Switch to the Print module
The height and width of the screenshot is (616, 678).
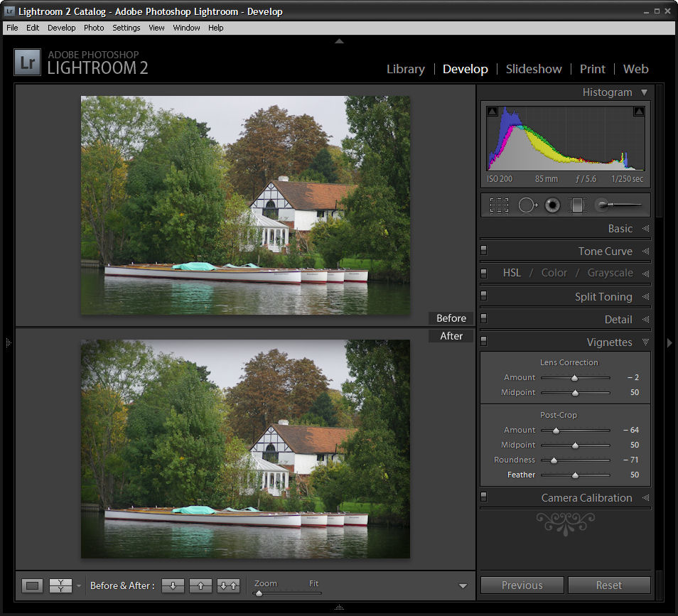pyautogui.click(x=593, y=69)
